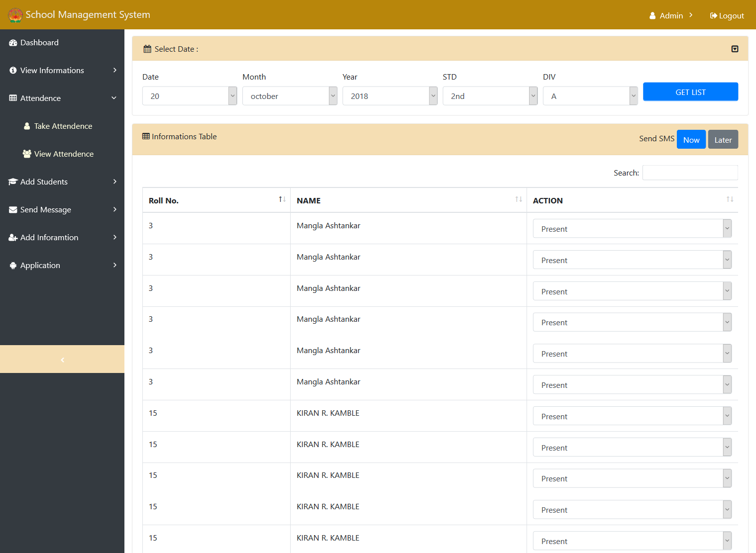Image resolution: width=756 pixels, height=553 pixels.
Task: Click the calendar icon beside Select Date
Action: click(x=147, y=49)
